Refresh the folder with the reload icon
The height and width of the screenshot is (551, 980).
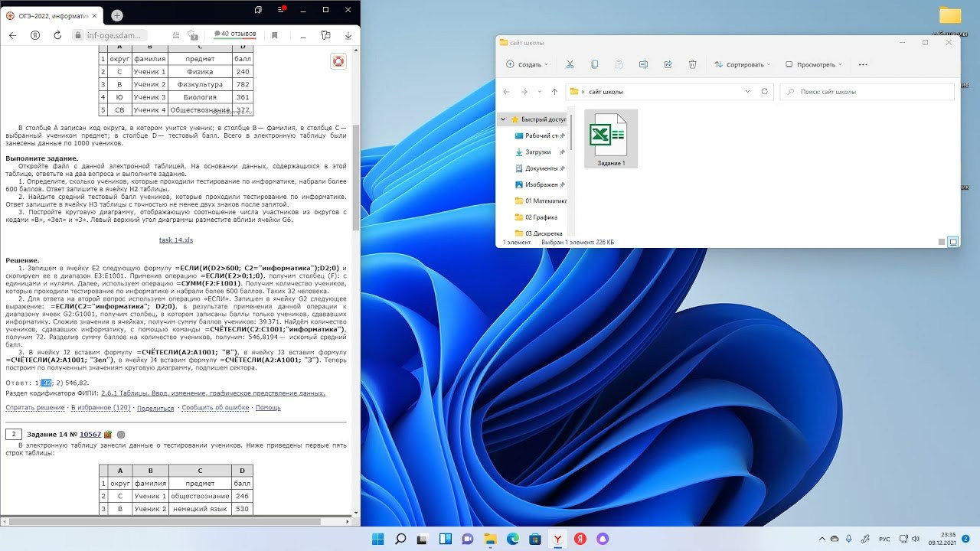764,92
